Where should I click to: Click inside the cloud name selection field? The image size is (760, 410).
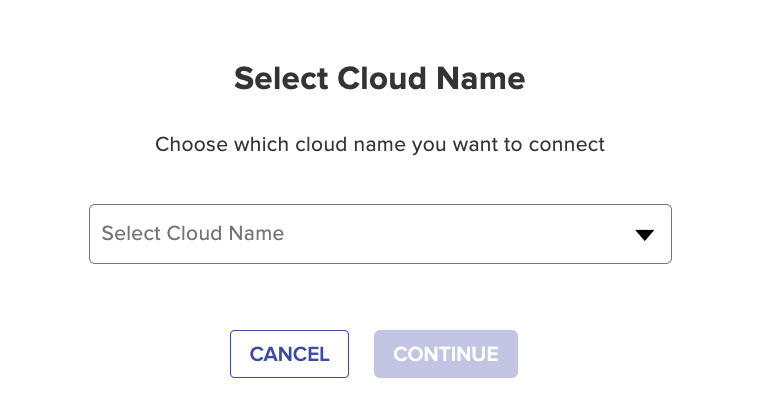[380, 234]
